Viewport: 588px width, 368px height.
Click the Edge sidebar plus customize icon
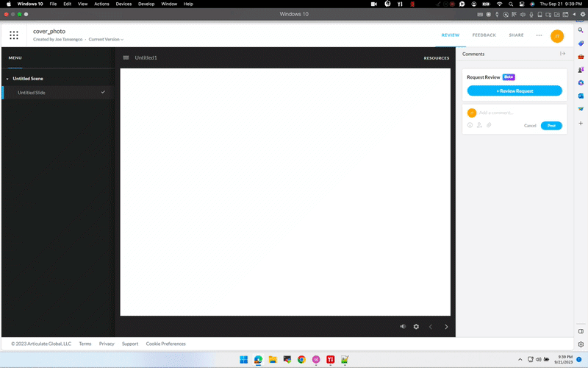point(581,123)
